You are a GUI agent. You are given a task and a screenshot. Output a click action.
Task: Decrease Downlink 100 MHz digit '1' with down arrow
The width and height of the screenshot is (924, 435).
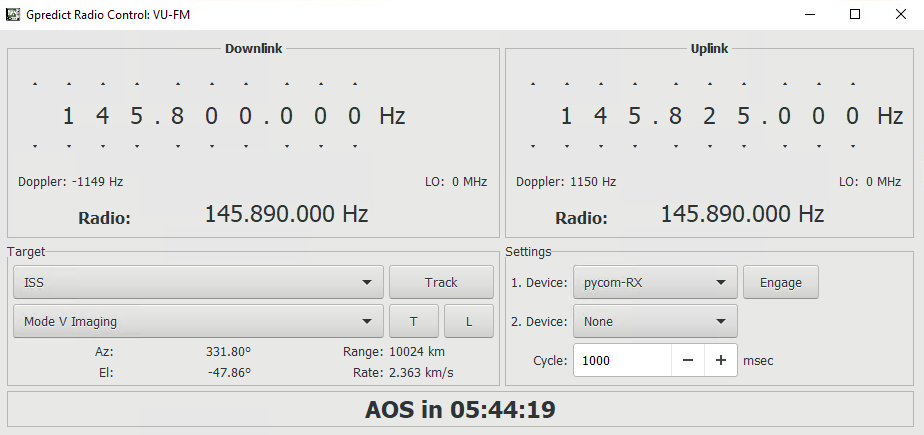69,146
